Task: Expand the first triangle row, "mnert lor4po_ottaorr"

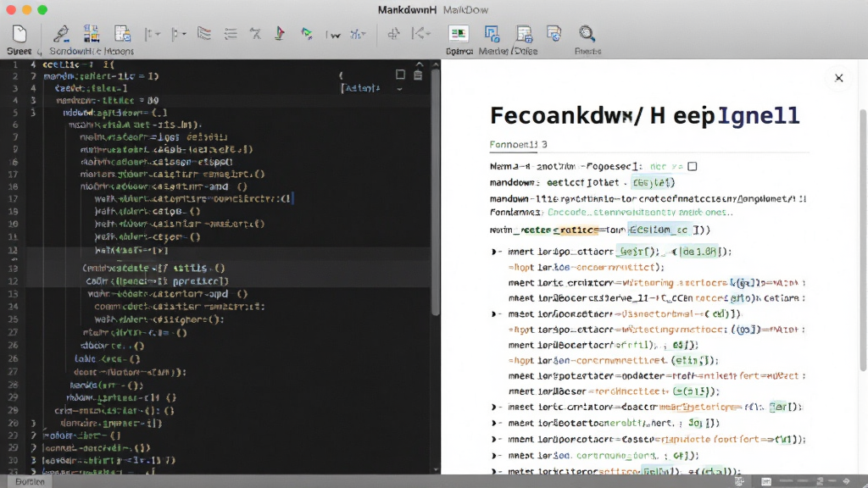Action: click(494, 252)
